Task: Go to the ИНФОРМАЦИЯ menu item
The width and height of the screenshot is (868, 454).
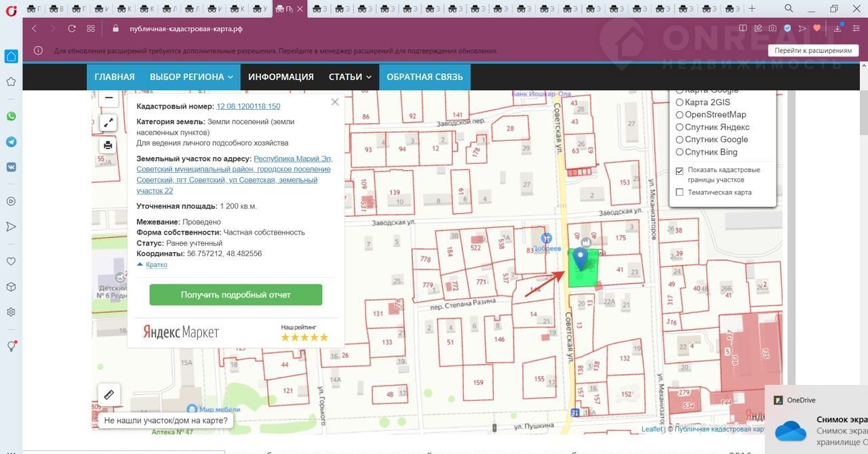Action: (281, 77)
